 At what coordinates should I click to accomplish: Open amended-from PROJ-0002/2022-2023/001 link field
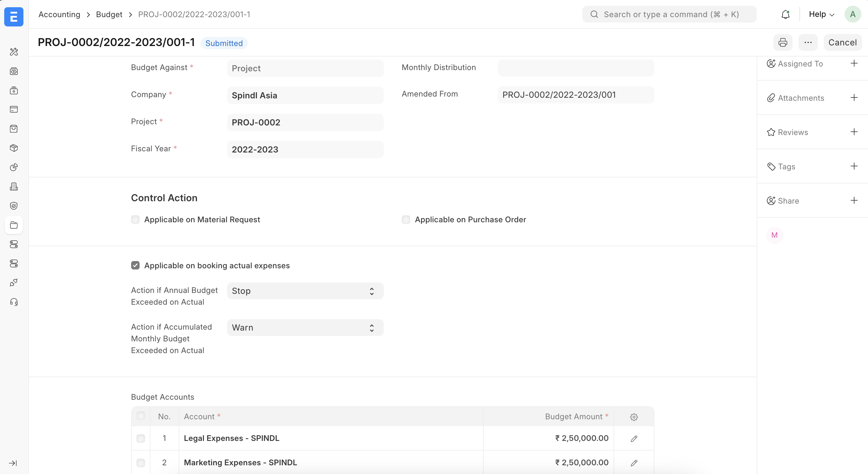[x=575, y=95]
